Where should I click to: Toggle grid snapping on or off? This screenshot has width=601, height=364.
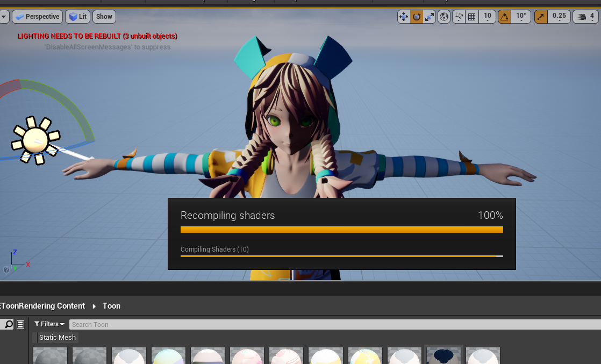pyautogui.click(x=471, y=17)
